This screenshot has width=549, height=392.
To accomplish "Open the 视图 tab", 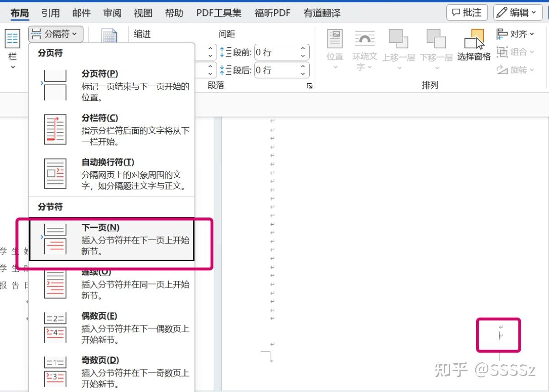I will 143,13.
